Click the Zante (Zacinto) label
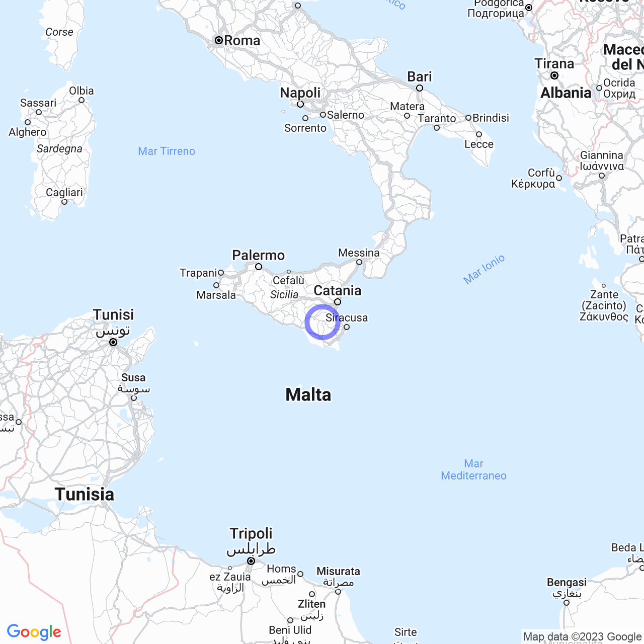Screen dimensions: 644x644 (604, 305)
